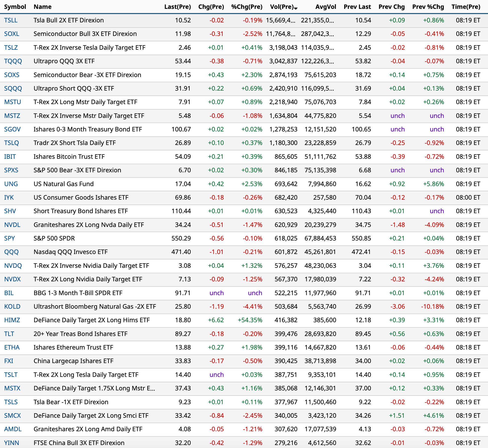The width and height of the screenshot is (488, 448).
Task: Open the SGOV ticker link
Action: (x=12, y=129)
